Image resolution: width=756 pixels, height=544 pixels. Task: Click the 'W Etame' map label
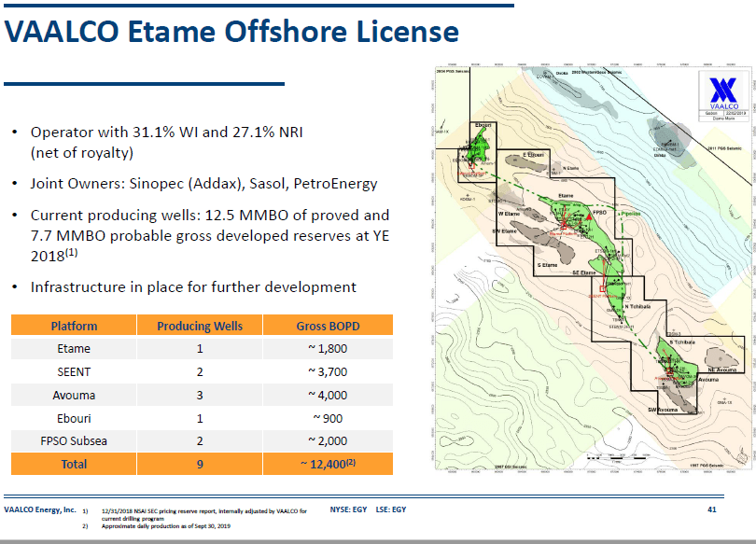509,214
